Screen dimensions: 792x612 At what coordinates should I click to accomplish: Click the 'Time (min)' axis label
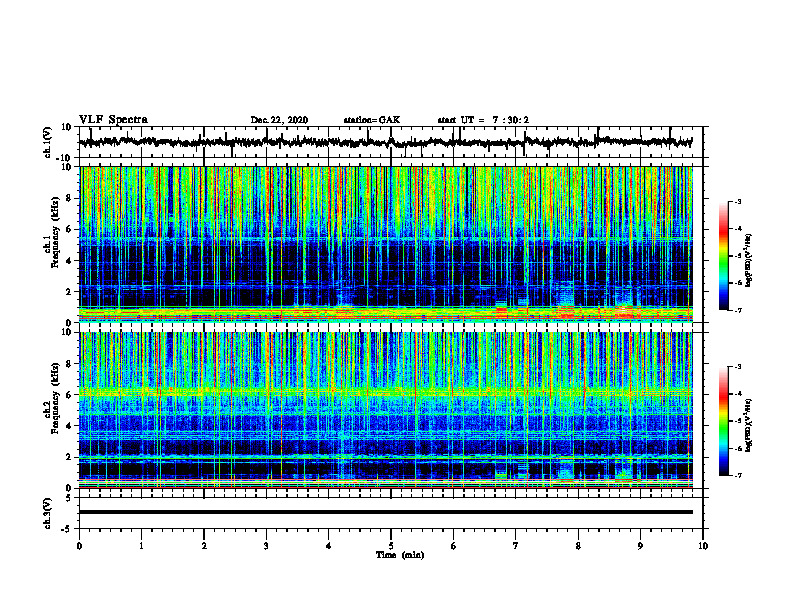400,555
